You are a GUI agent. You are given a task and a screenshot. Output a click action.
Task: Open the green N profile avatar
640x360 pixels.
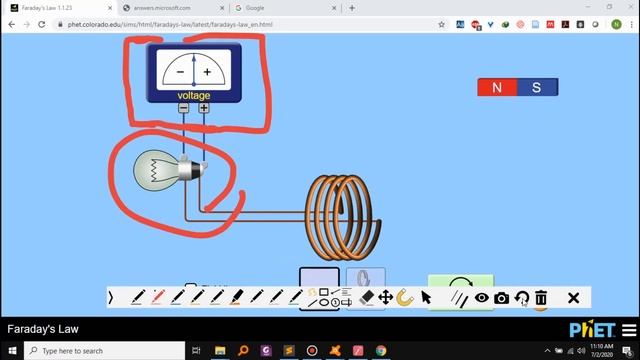tap(616, 24)
